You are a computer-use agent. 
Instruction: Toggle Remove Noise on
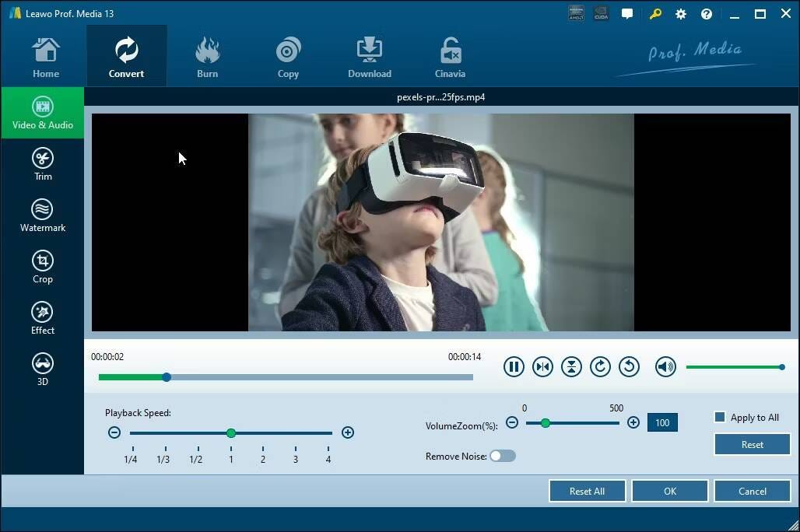(x=502, y=456)
